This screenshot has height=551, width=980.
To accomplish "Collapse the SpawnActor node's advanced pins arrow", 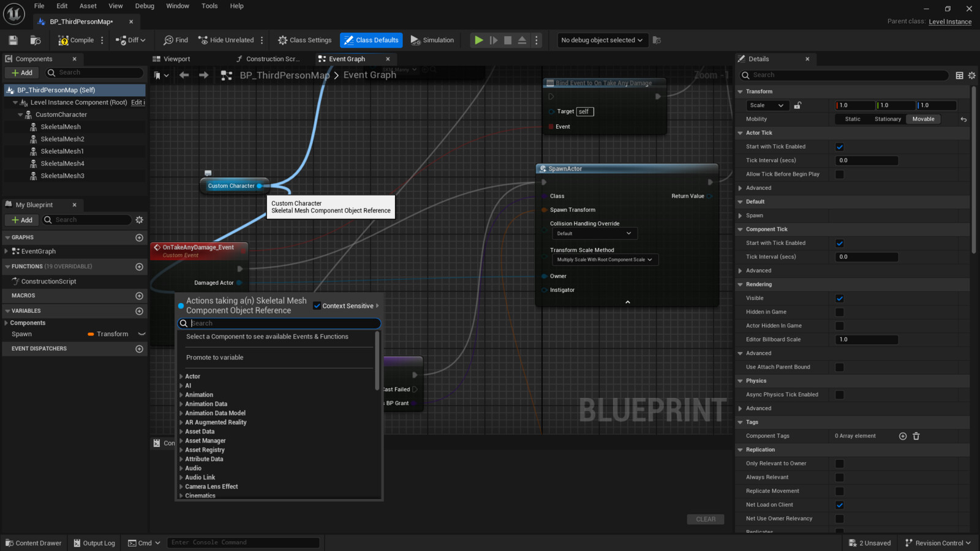I will 627,302.
